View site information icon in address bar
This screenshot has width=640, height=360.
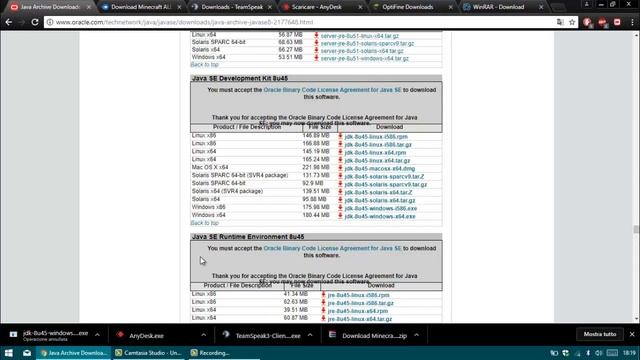point(49,22)
